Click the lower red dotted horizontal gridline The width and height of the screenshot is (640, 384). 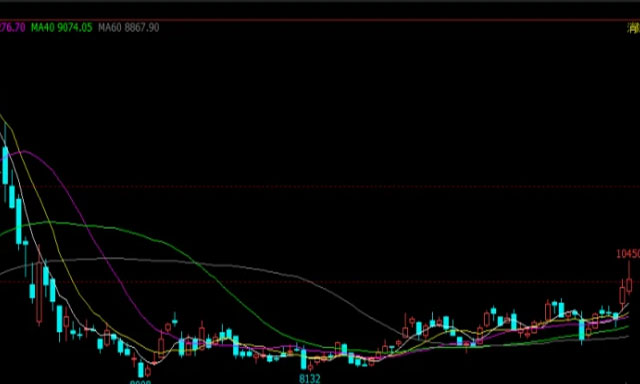320,282
